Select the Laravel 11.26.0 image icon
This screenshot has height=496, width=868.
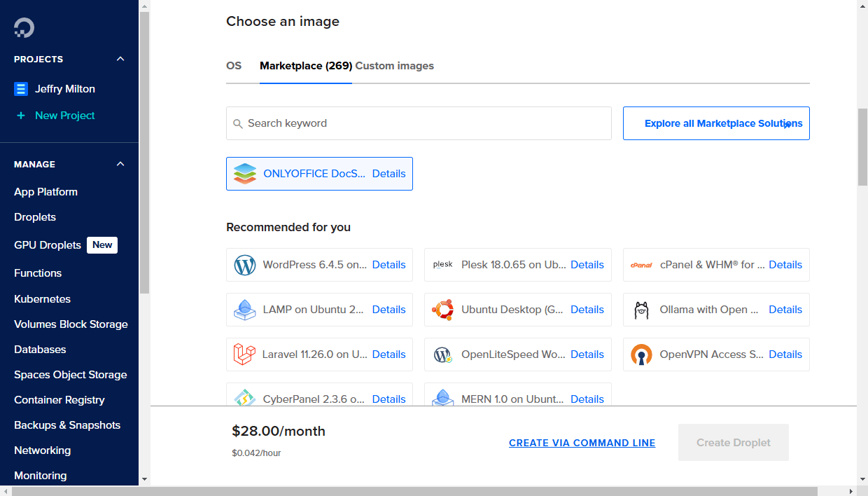click(x=244, y=354)
